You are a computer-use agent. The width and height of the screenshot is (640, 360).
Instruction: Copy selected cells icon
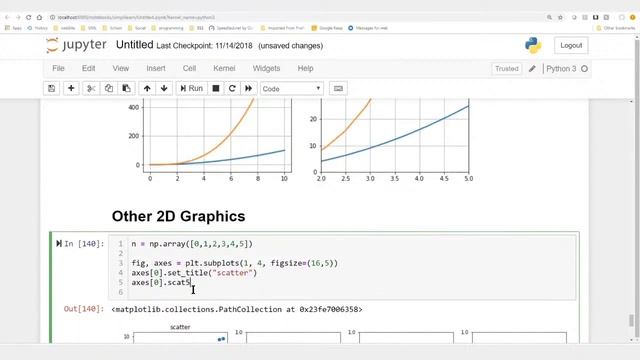tap(109, 89)
